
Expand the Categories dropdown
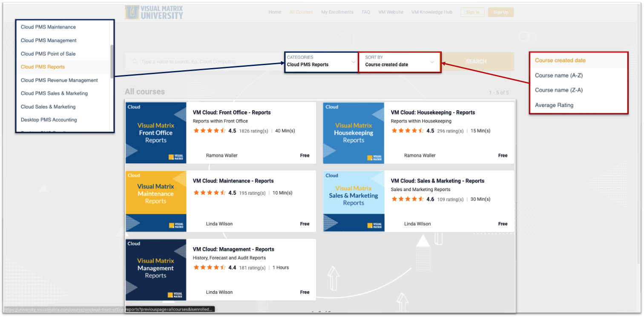tap(321, 62)
